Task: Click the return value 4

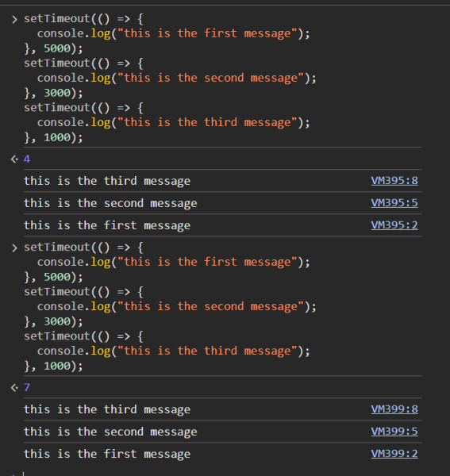Action: pyautogui.click(x=27, y=159)
